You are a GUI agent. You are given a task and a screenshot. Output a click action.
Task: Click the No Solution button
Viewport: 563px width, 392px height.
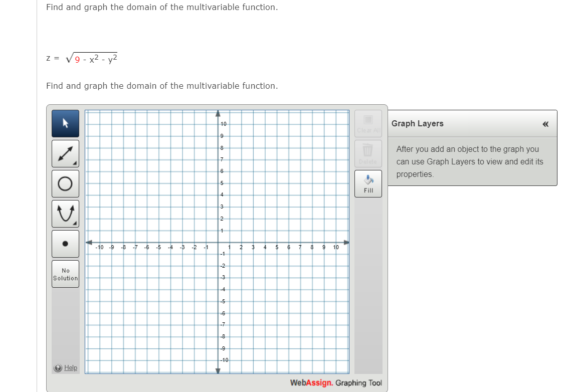(65, 274)
